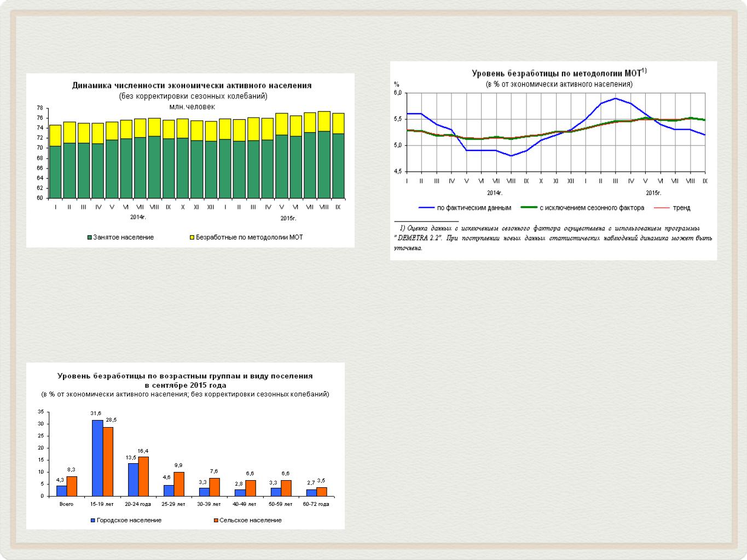This screenshot has height=560, width=747.
Task: Click the '25-29 лет' category label
Action: [173, 504]
